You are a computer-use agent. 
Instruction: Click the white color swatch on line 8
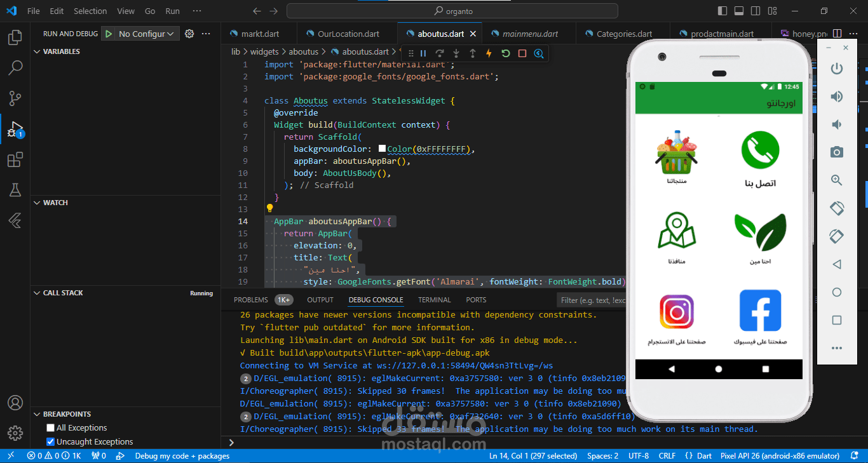[383, 149]
